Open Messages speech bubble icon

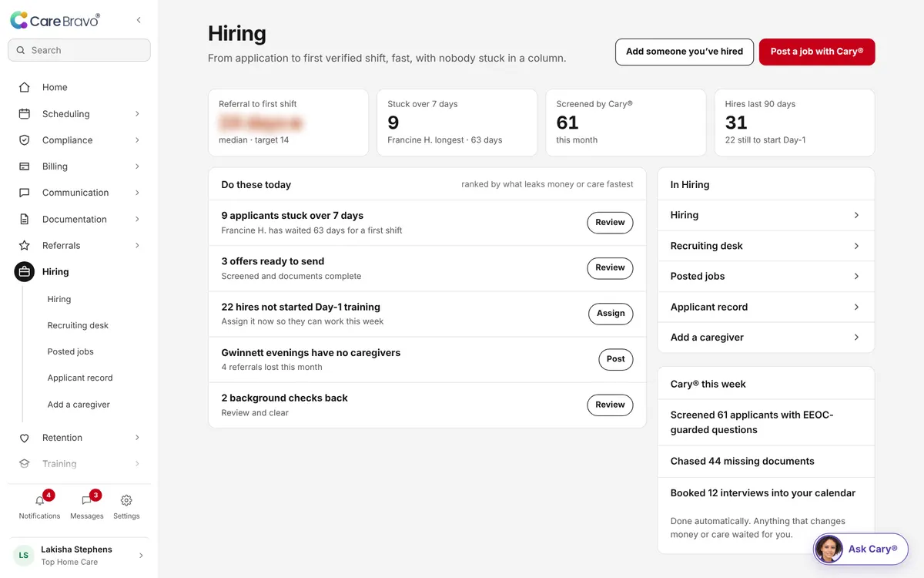[x=86, y=500]
